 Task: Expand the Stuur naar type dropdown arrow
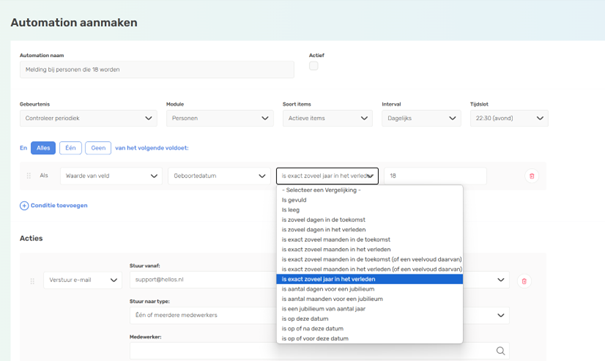(500, 315)
